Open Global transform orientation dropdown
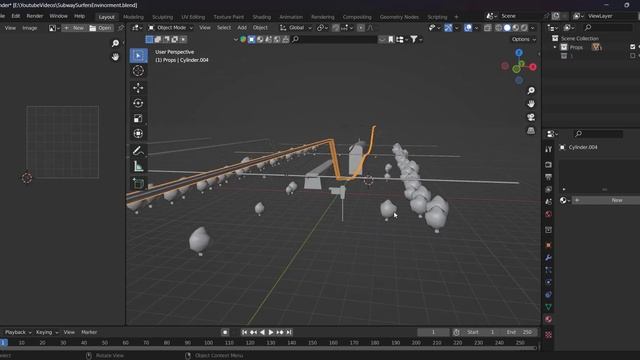 pyautogui.click(x=296, y=28)
